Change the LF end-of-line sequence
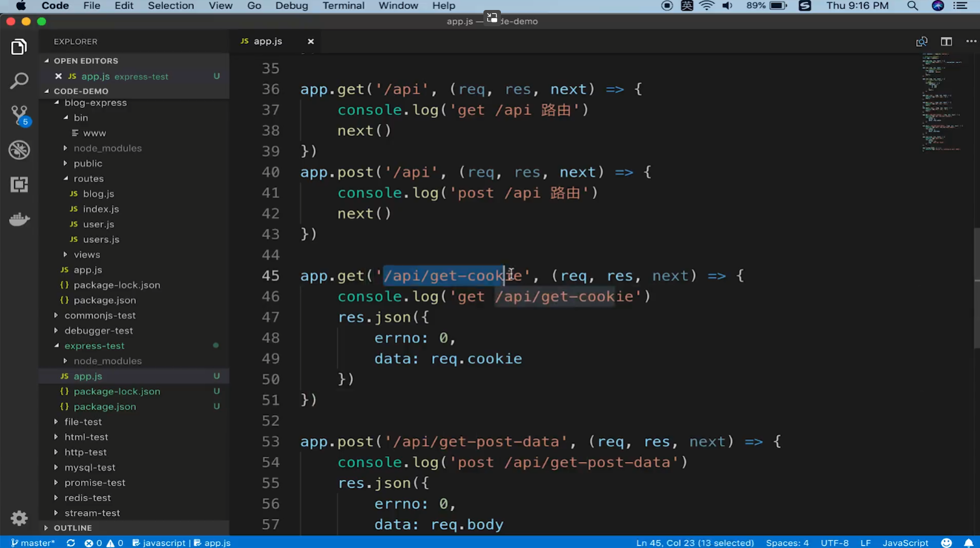The image size is (980, 548). tap(865, 543)
